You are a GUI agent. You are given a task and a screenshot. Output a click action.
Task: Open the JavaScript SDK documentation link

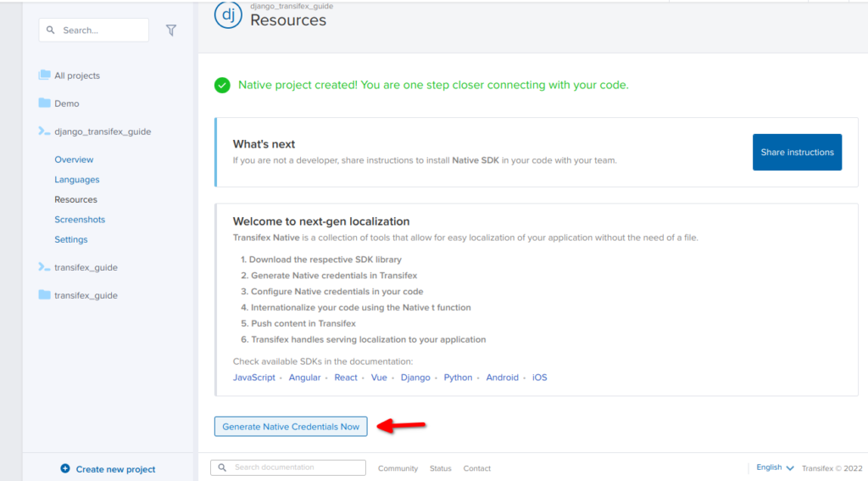click(x=254, y=378)
